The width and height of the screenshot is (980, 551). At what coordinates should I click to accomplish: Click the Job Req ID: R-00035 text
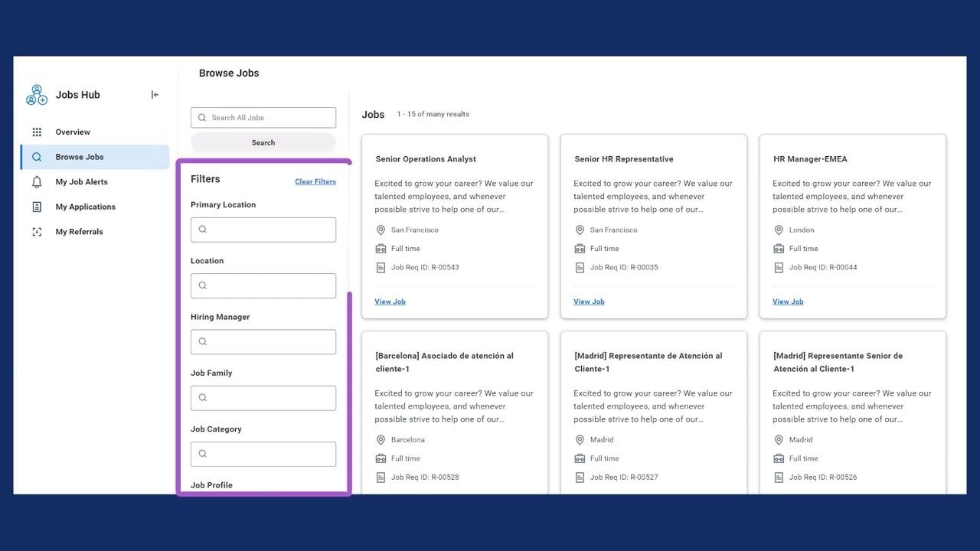pyautogui.click(x=624, y=268)
